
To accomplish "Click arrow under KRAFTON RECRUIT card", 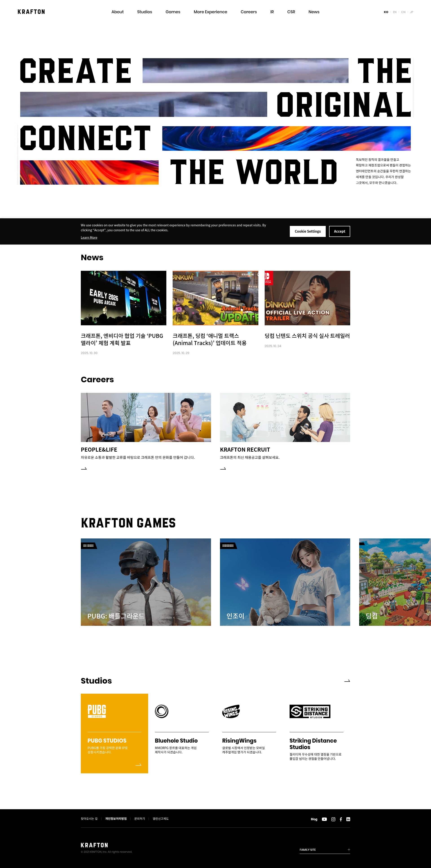I will pyautogui.click(x=223, y=468).
